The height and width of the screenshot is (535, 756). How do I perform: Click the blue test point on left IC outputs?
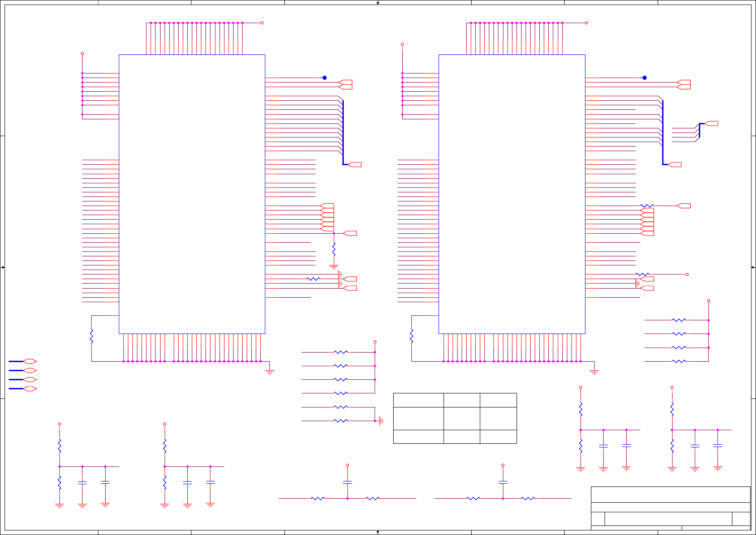tap(325, 78)
